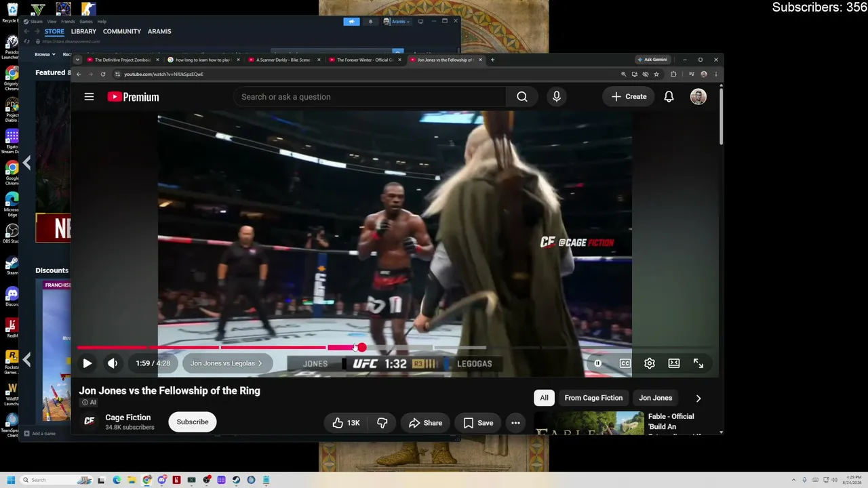Expand the Browse dropdown in Steam store
868x488 pixels.
44,54
